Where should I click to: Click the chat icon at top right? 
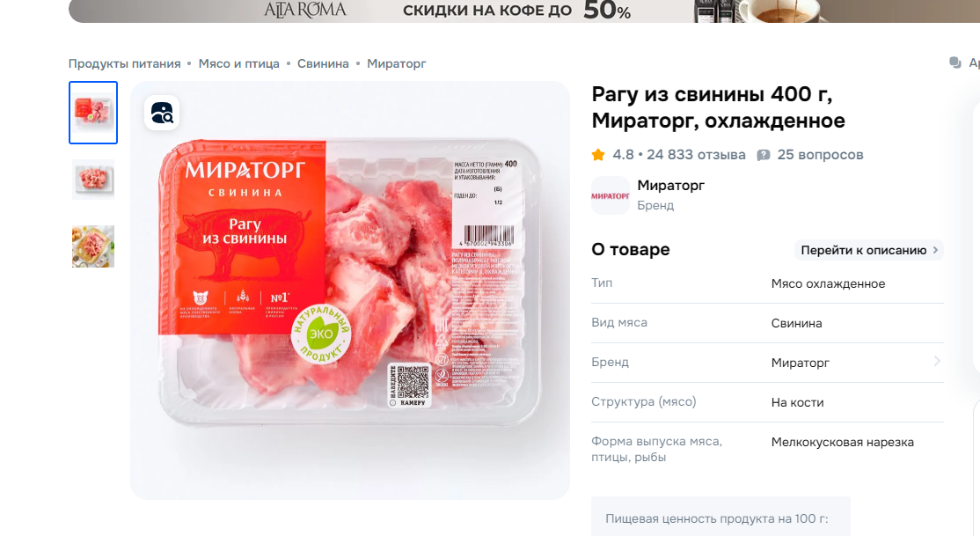click(x=955, y=62)
